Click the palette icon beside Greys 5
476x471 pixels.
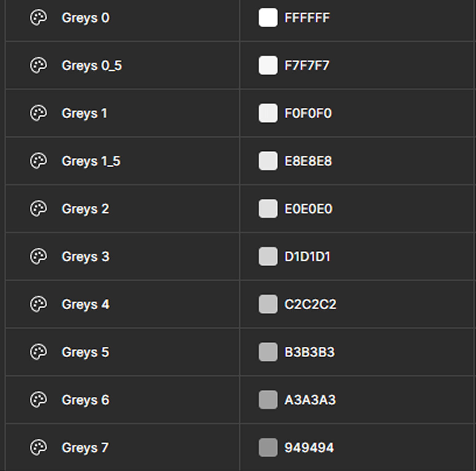pyautogui.click(x=39, y=352)
